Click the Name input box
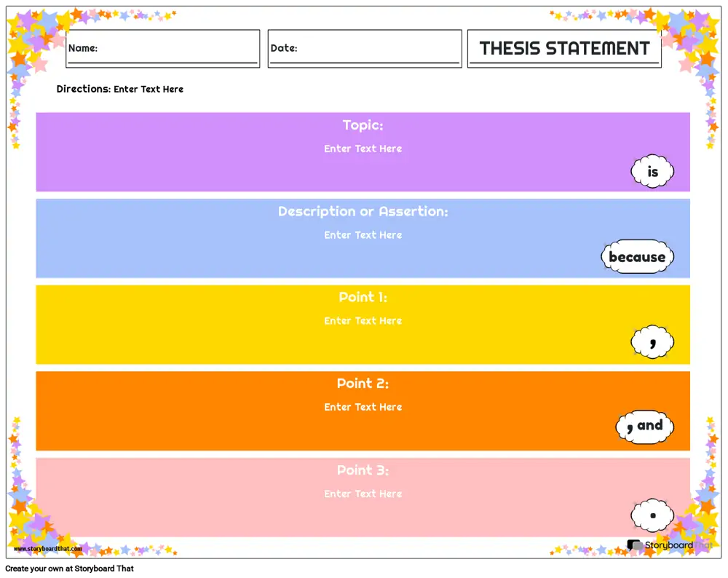728x578 pixels. (x=162, y=48)
